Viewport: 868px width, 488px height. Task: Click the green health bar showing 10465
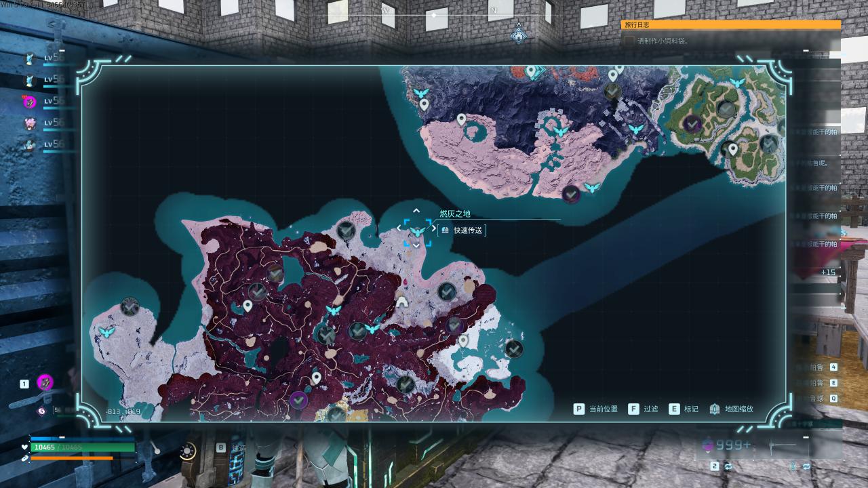pos(83,447)
